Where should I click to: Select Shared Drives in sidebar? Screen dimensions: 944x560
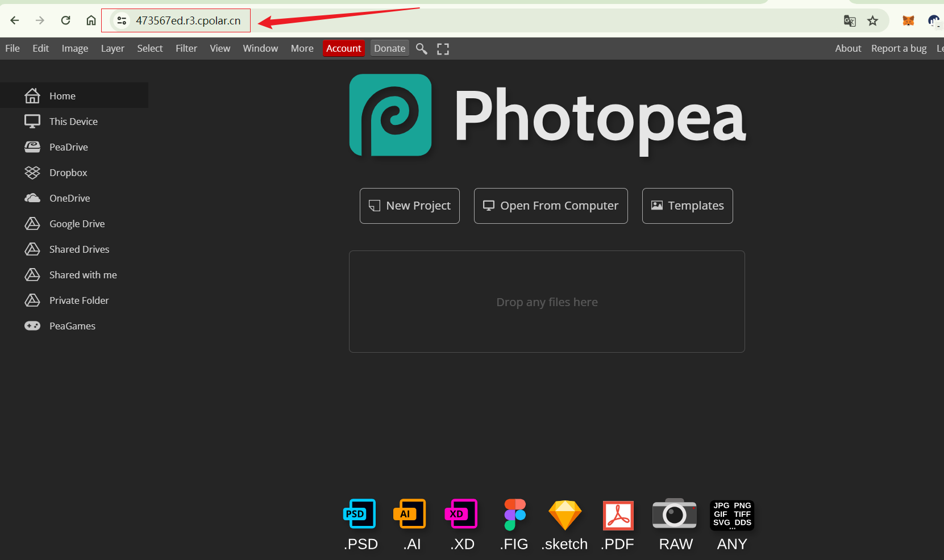[74, 249]
